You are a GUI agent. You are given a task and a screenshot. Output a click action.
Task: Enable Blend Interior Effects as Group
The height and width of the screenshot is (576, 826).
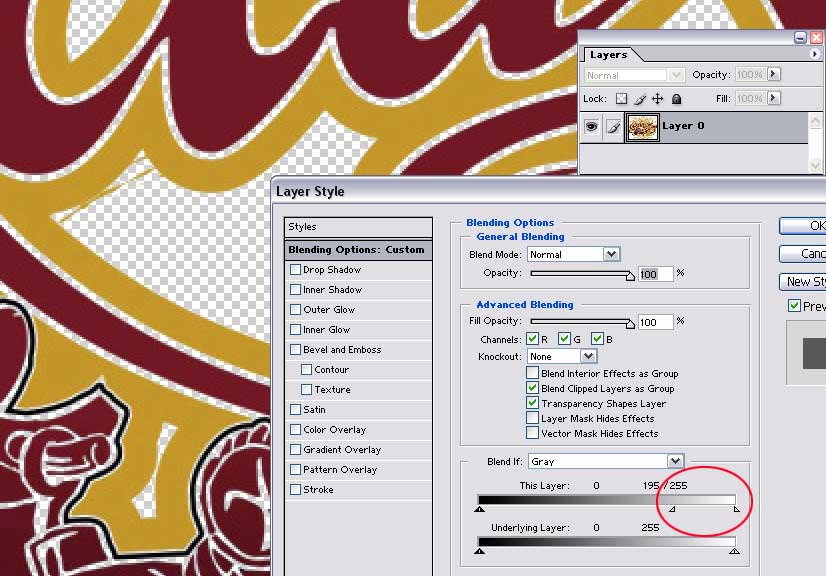pyautogui.click(x=532, y=374)
